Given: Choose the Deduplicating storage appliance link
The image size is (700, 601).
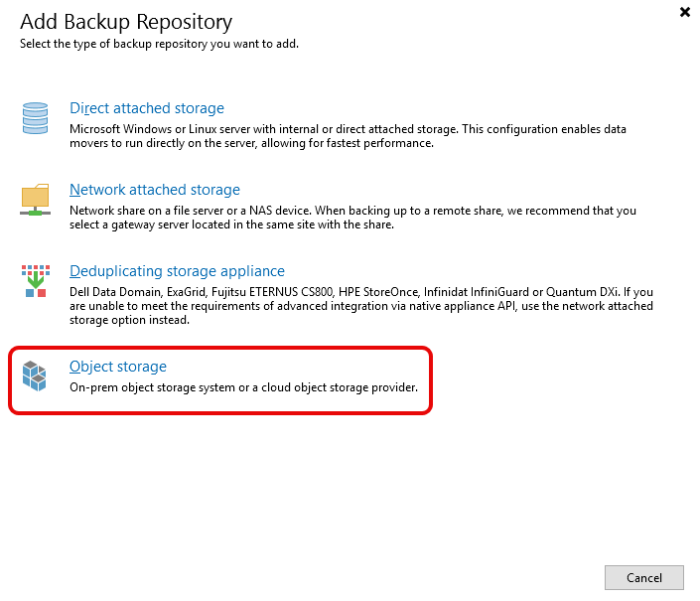Looking at the screenshot, I should (x=177, y=271).
